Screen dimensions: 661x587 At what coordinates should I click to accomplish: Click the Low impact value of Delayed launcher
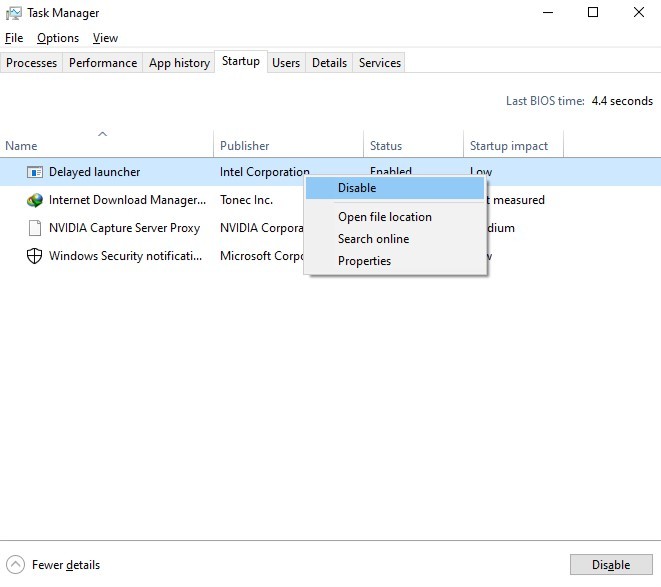pyautogui.click(x=481, y=171)
